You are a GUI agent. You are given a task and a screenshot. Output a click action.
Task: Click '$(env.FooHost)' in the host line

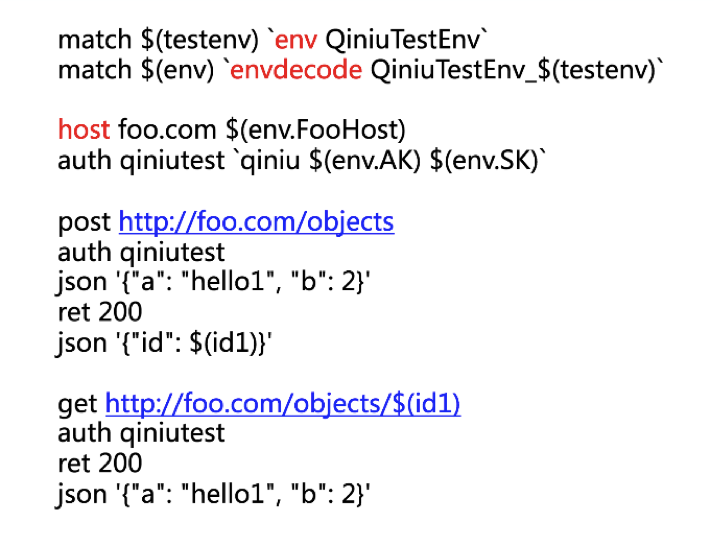click(316, 130)
